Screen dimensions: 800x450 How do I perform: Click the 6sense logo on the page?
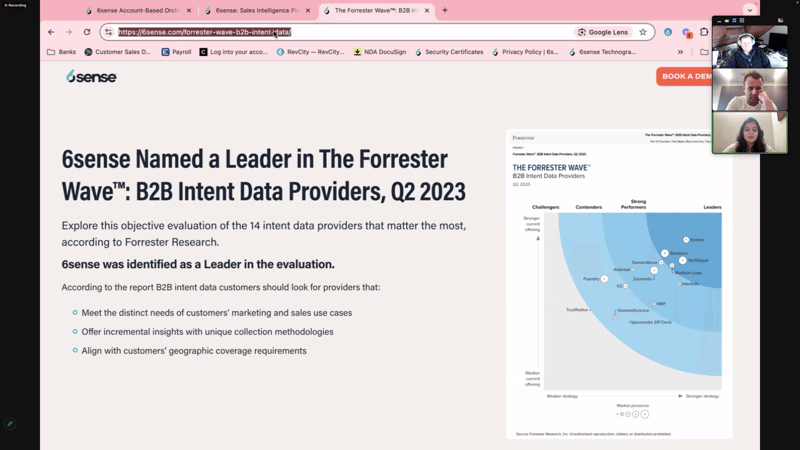(91, 77)
